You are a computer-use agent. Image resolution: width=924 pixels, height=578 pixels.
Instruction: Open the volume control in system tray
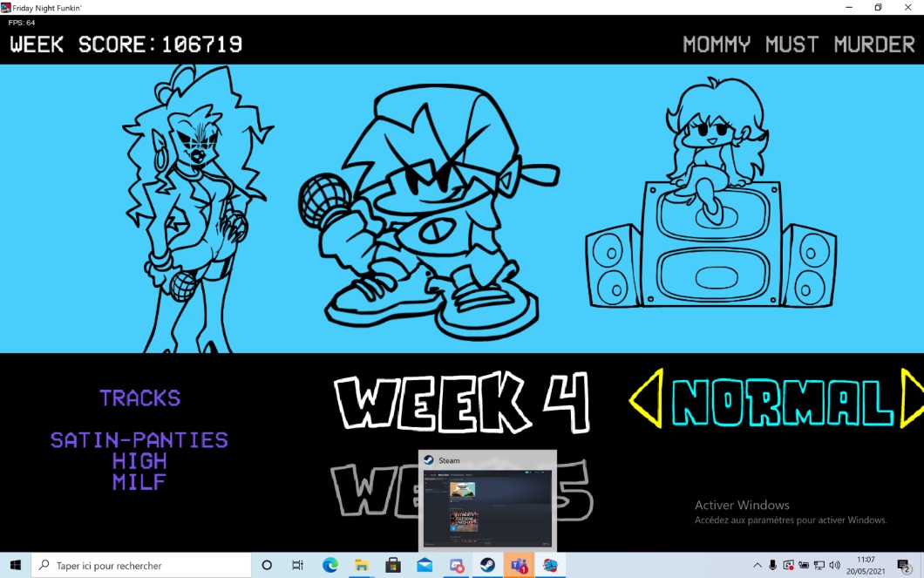[x=834, y=565]
